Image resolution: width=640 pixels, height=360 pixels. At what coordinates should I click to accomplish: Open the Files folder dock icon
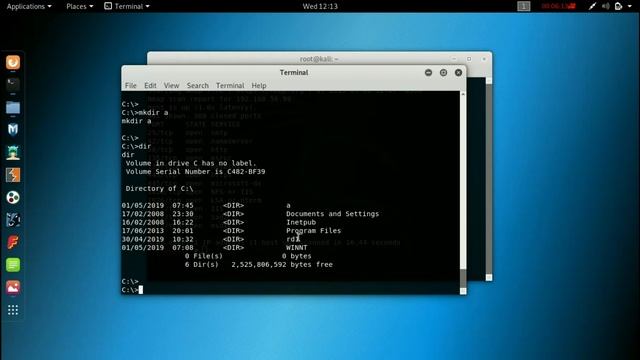click(13, 107)
